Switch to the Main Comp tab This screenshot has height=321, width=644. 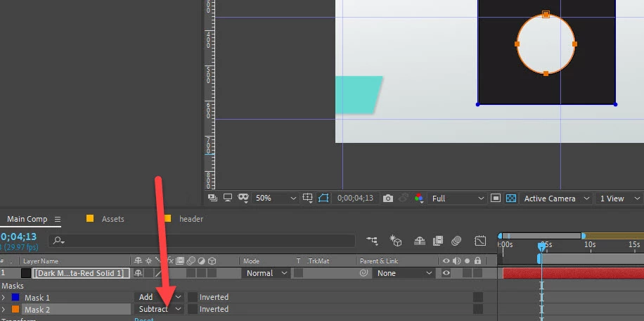tap(27, 219)
